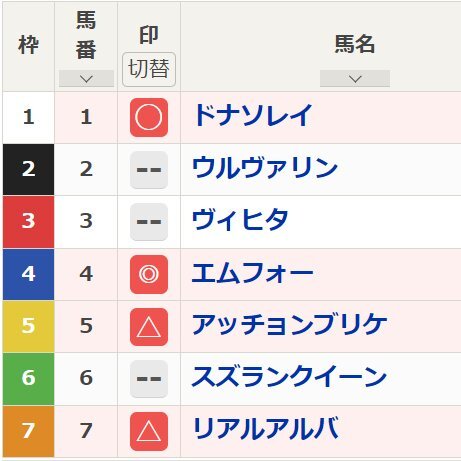Image resolution: width=461 pixels, height=461 pixels.
Task: Open horse page for アッチョンブリケ
Action: pos(290,325)
